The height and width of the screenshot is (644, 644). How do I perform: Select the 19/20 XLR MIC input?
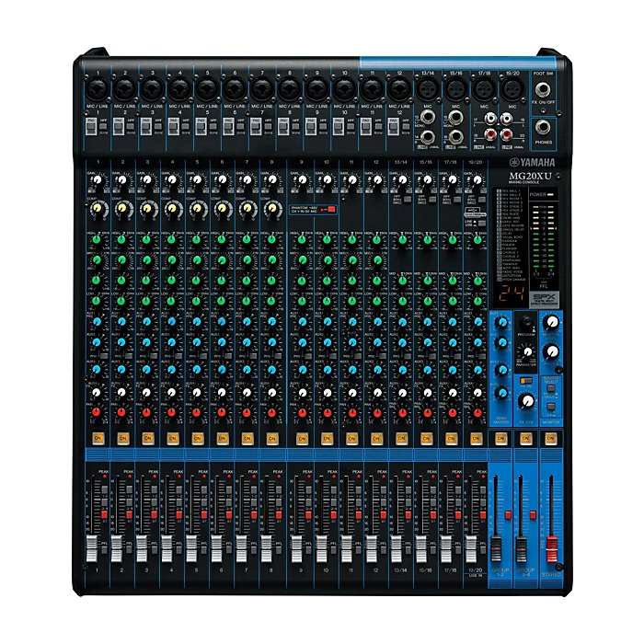click(512, 88)
